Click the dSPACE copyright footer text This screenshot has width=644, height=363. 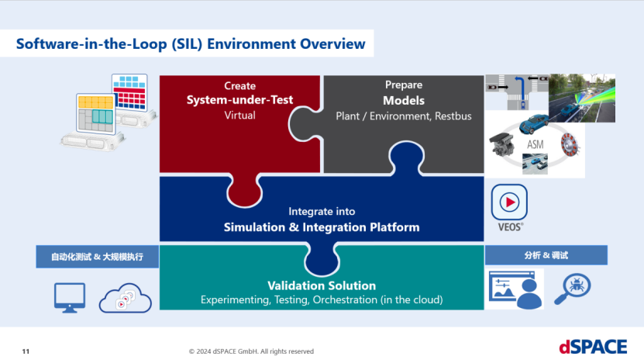click(x=251, y=351)
